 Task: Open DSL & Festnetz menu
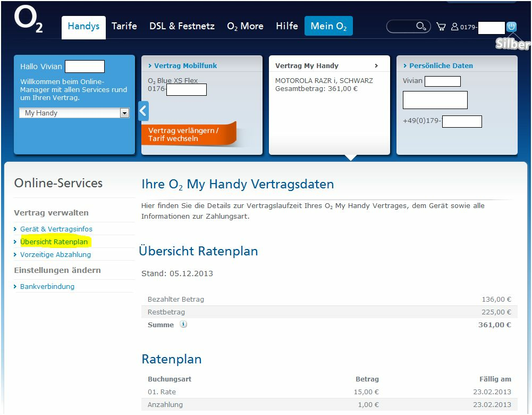coord(182,26)
